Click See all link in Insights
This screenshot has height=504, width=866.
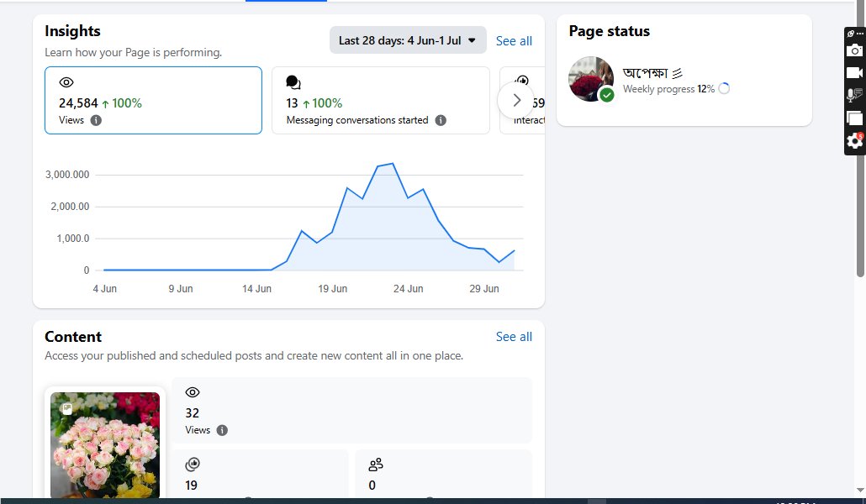514,41
